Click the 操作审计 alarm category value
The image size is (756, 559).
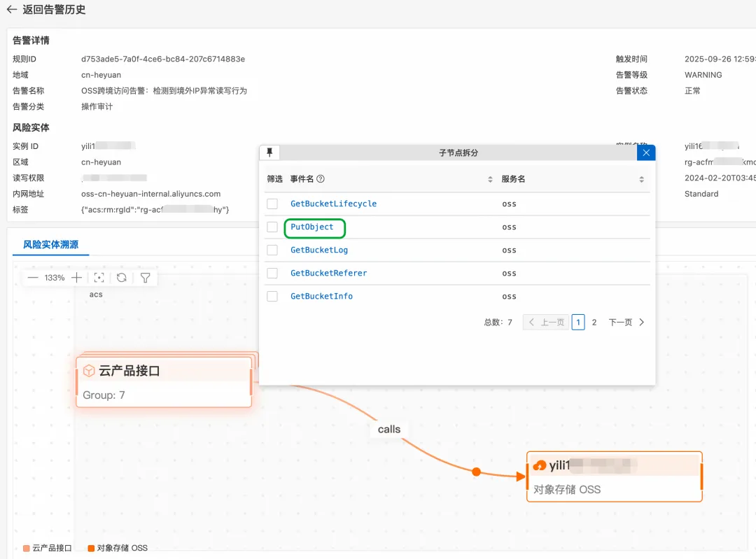click(97, 107)
